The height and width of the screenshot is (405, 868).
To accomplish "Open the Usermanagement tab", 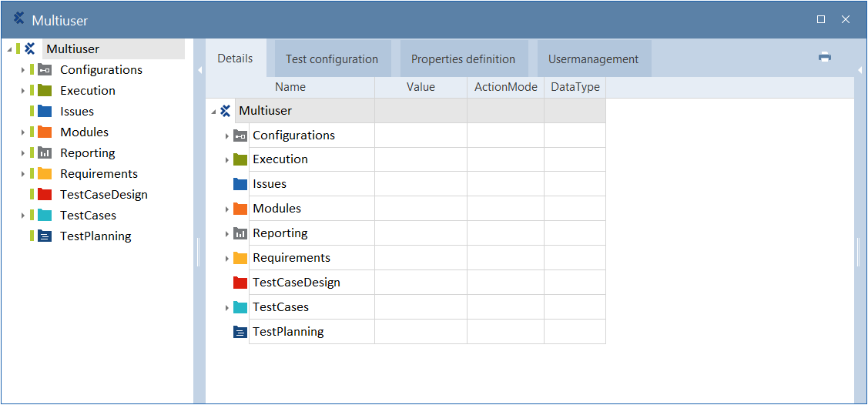I will tap(593, 59).
